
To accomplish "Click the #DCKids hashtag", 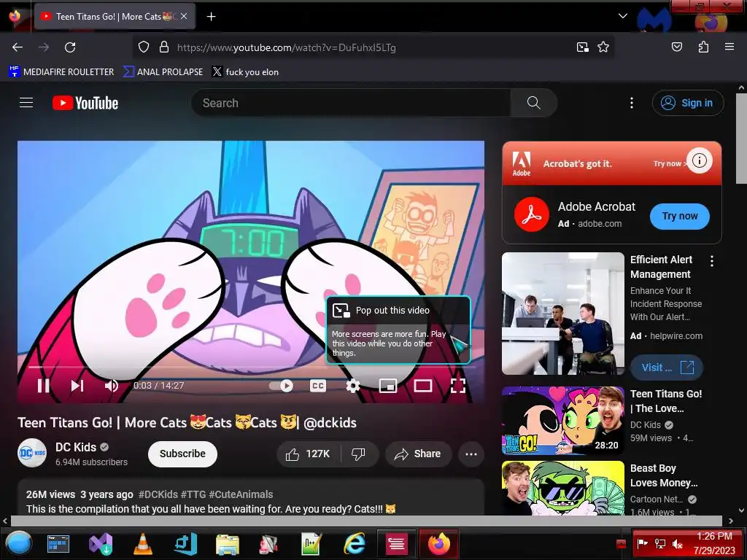I will (158, 494).
